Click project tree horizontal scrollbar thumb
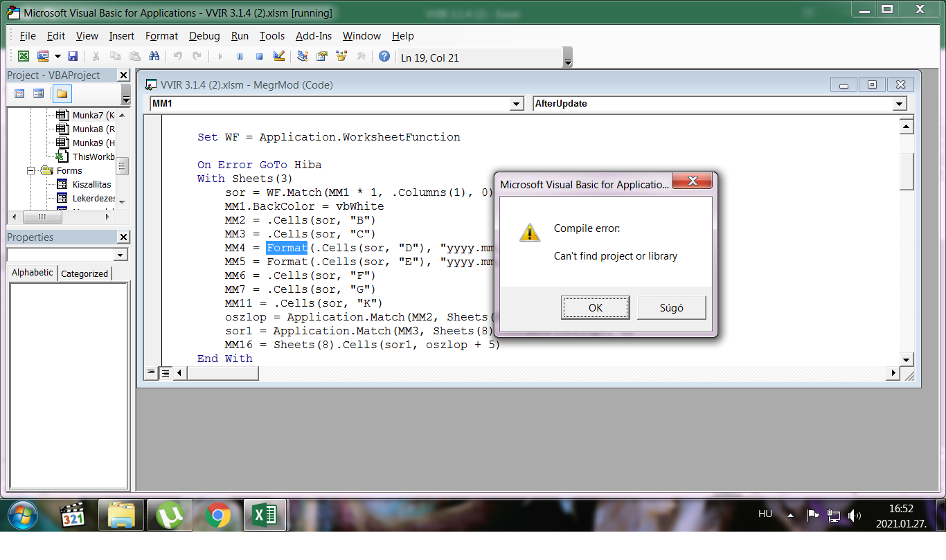The width and height of the screenshot is (946, 560). [x=42, y=217]
